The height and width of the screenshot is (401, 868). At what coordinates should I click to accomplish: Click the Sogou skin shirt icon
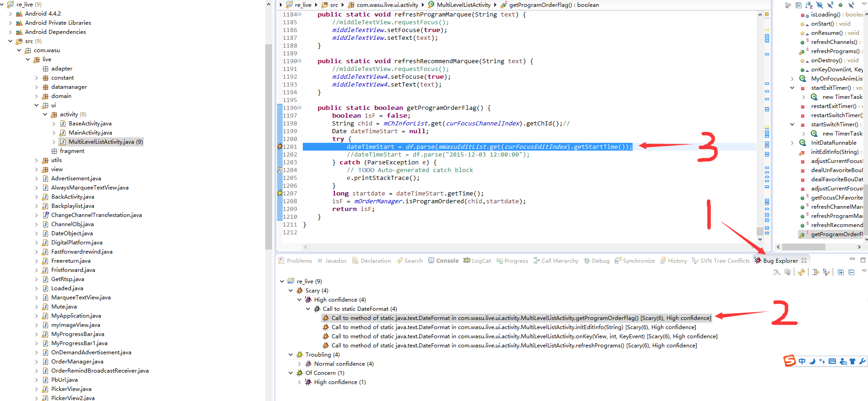[x=852, y=361]
